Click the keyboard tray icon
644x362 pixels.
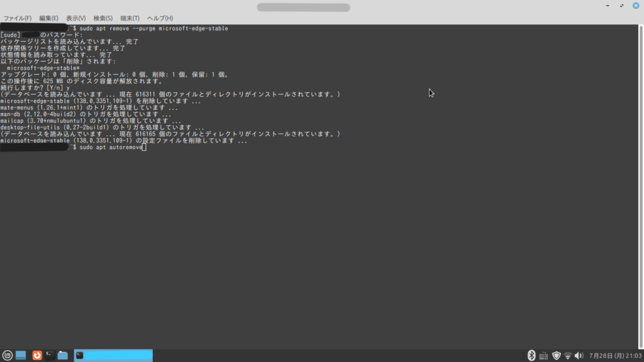543,356
